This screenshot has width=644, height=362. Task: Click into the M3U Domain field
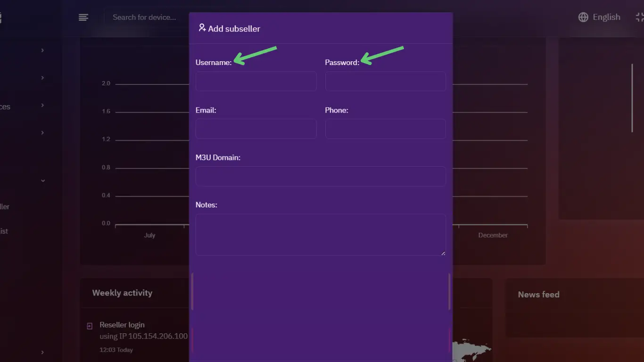point(321,176)
